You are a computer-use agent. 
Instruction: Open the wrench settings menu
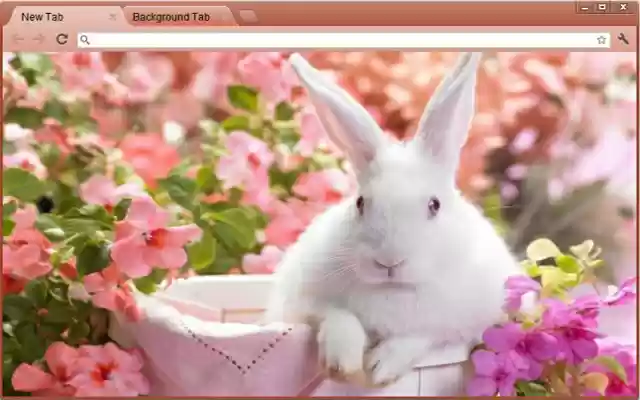coord(623,39)
